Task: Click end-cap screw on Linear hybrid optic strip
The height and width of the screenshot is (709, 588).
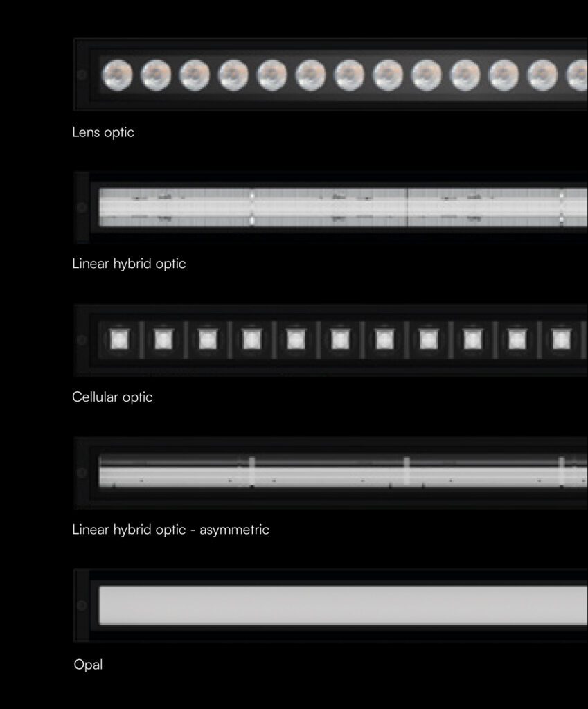Action: pos(82,207)
